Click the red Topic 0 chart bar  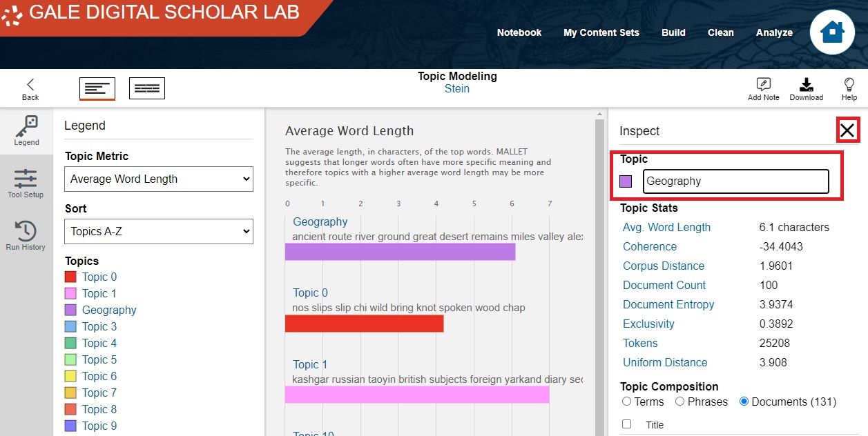coord(364,324)
